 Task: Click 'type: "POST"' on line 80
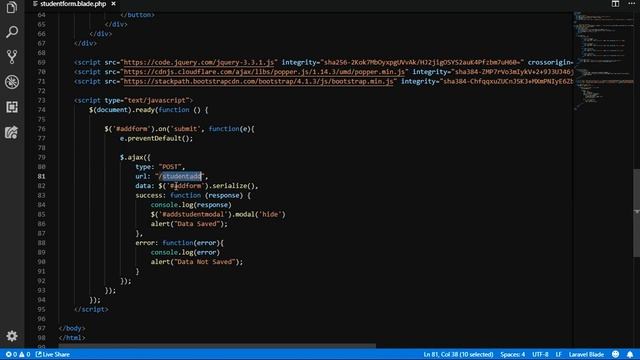coord(158,167)
